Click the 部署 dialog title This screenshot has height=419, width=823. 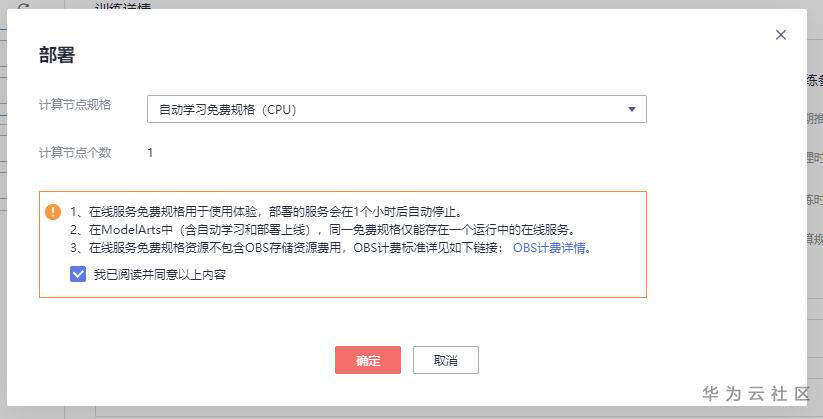click(x=56, y=55)
